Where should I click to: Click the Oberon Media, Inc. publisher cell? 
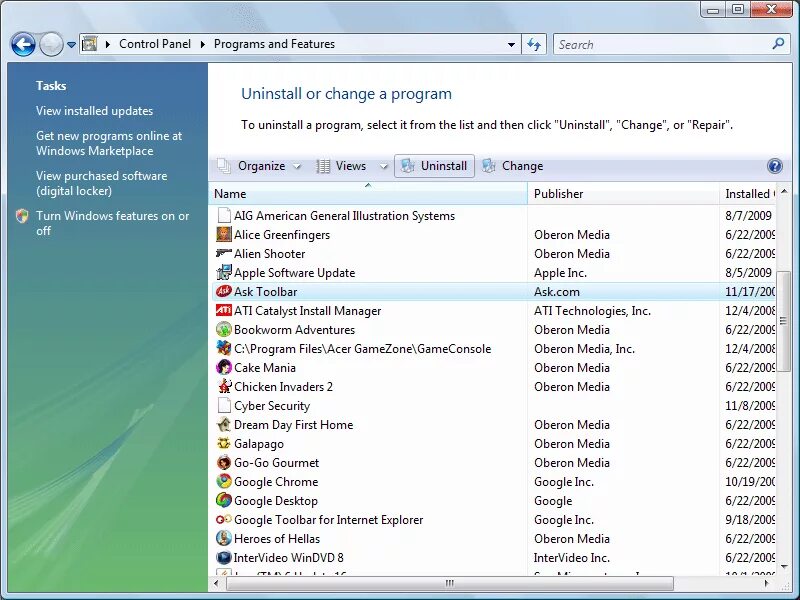coord(584,348)
